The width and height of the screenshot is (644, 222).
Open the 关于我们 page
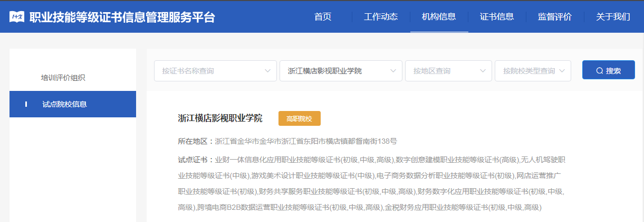point(613,17)
